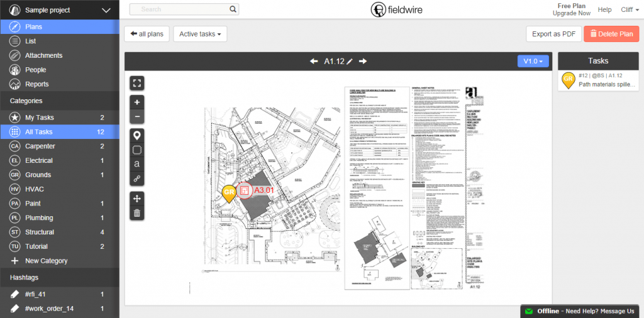Zoom in with the plus icon
The height and width of the screenshot is (318, 644).
(x=137, y=102)
